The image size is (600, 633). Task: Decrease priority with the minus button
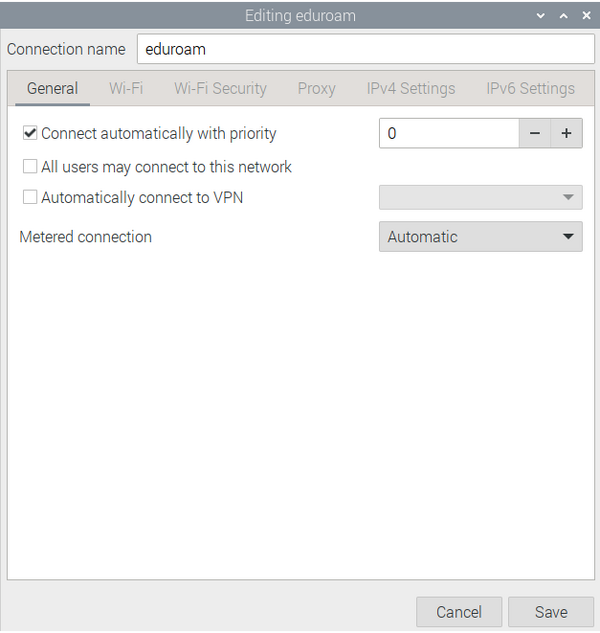[535, 133]
